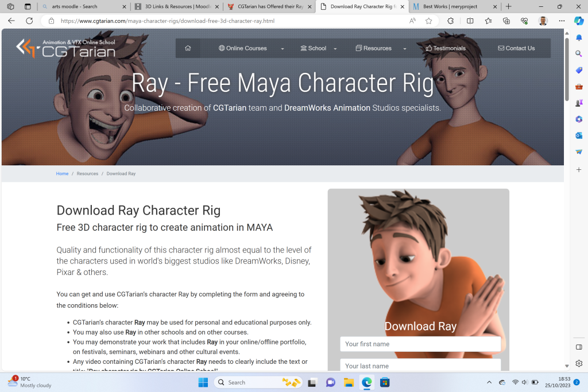Reload the page with Refresh icon
This screenshot has width=588, height=392.
29,21
